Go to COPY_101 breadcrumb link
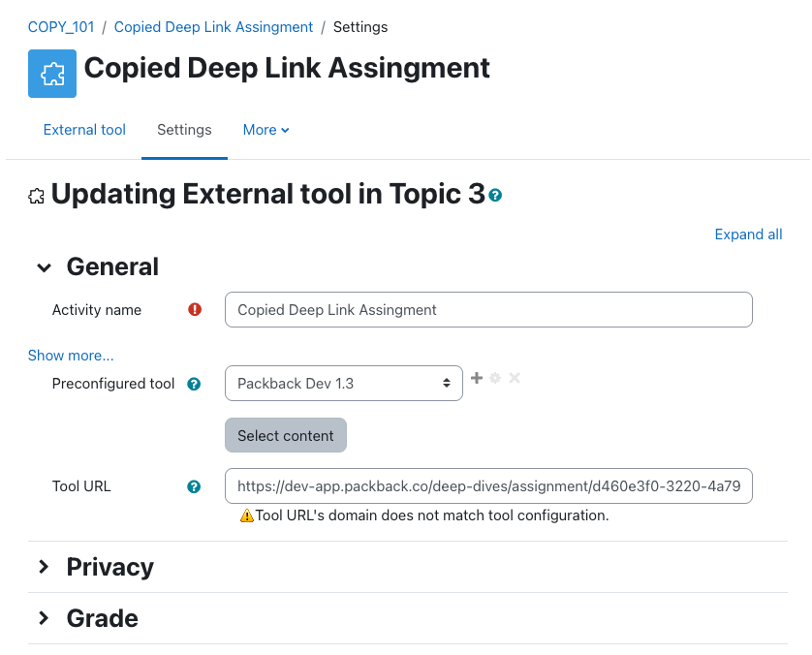This screenshot has height=655, width=812. (61, 27)
